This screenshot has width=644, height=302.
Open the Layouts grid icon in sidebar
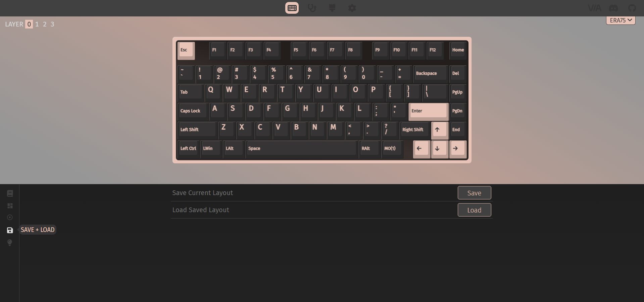pyautogui.click(x=10, y=206)
